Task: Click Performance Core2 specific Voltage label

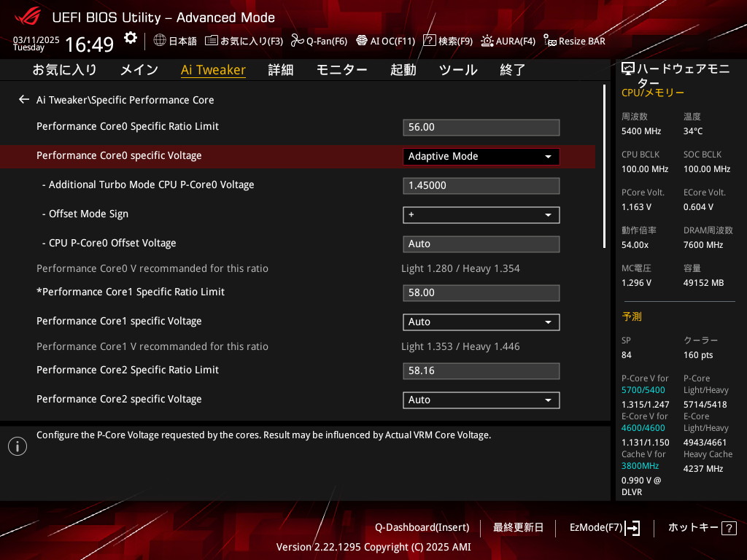Action: coord(119,400)
